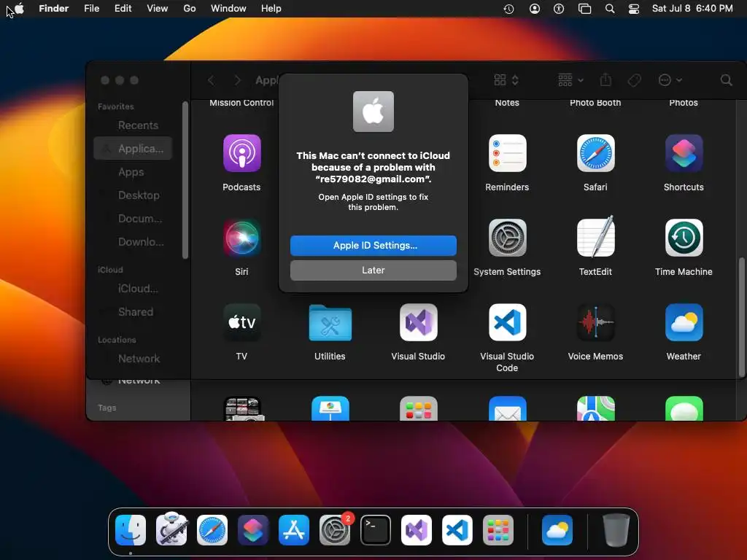Select Desktop in Finder sidebar
The height and width of the screenshot is (560, 747).
click(133, 195)
